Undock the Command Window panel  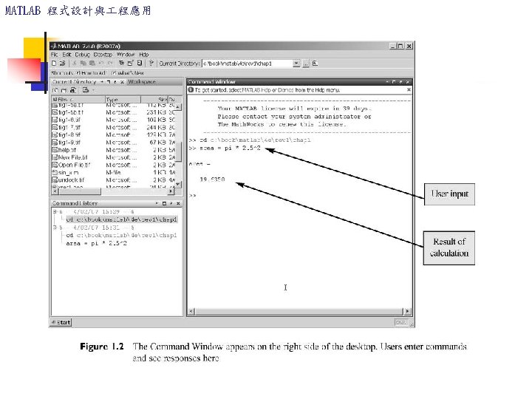click(400, 82)
